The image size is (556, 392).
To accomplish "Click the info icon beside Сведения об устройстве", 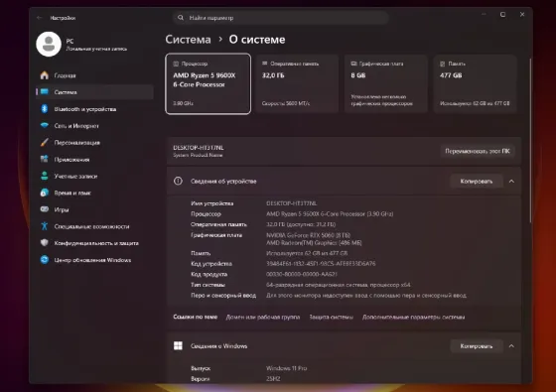I will click(x=178, y=181).
